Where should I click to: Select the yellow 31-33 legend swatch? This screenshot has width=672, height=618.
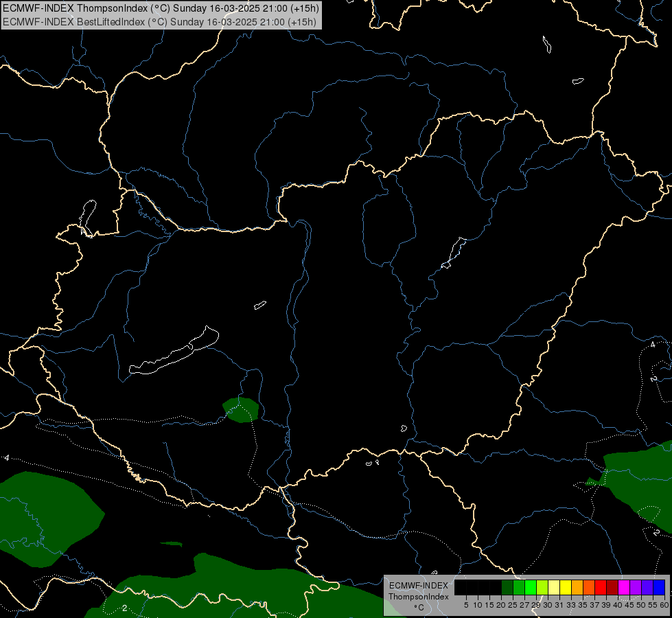pyautogui.click(x=566, y=587)
